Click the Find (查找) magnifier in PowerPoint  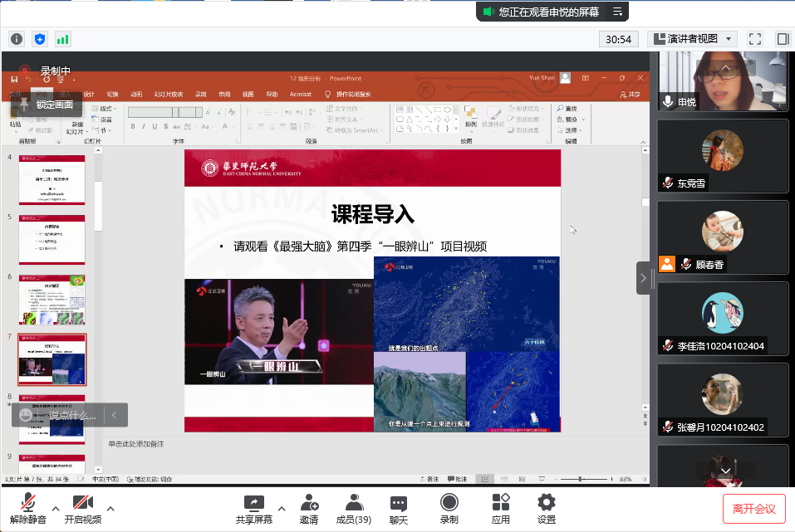[x=567, y=109]
